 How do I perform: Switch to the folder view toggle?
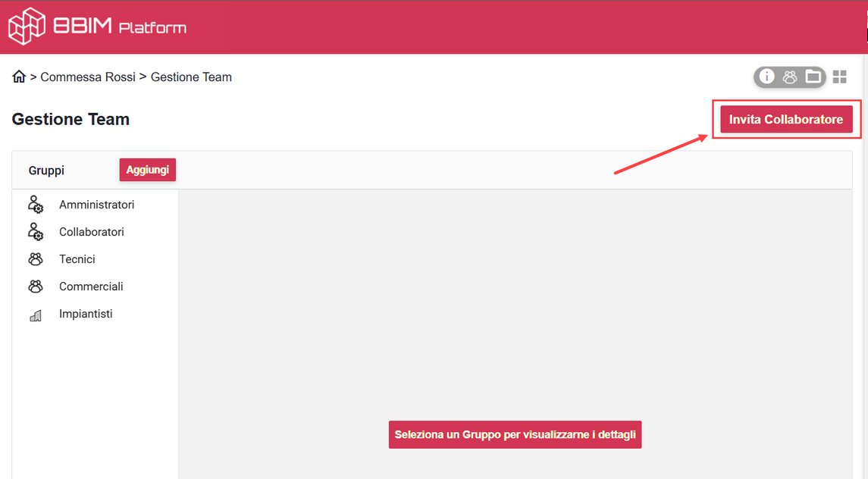tap(814, 77)
